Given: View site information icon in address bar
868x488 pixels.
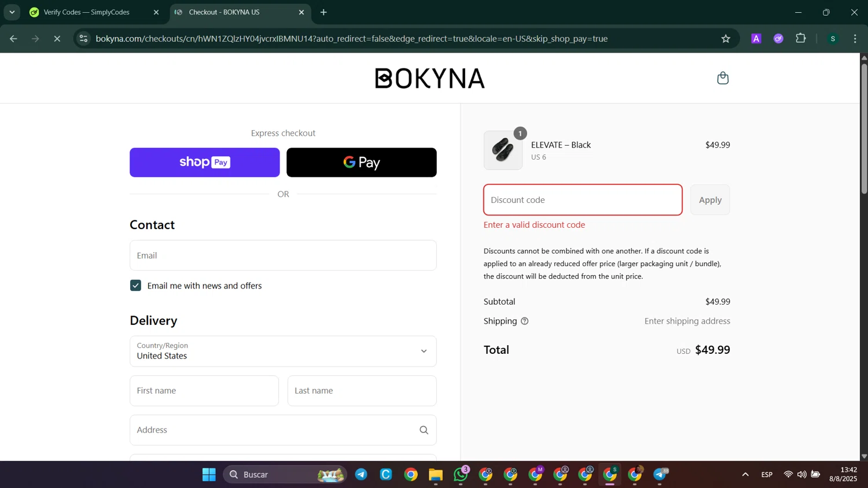Looking at the screenshot, I should [83, 39].
